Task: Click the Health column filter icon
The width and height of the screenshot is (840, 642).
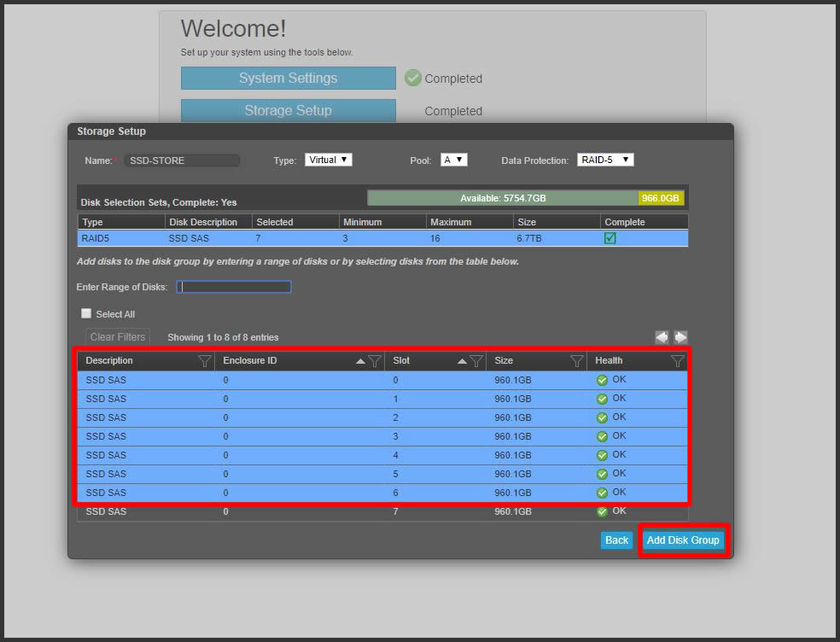Action: tap(677, 361)
